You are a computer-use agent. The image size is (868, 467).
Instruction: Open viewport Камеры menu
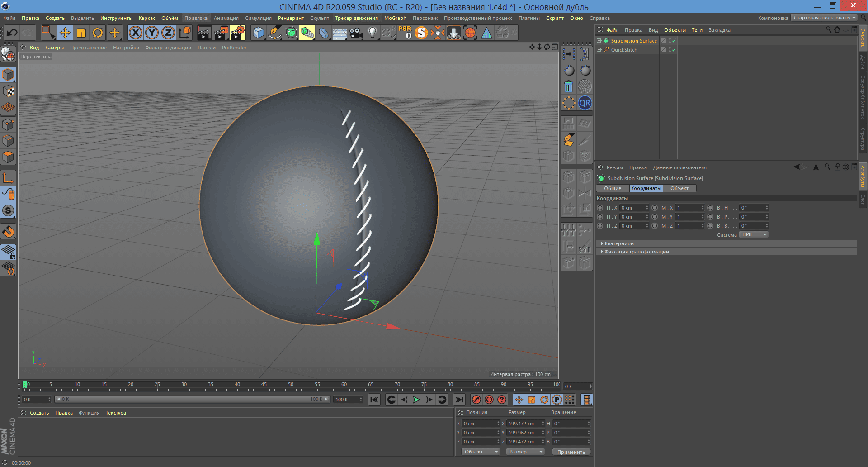(54, 48)
